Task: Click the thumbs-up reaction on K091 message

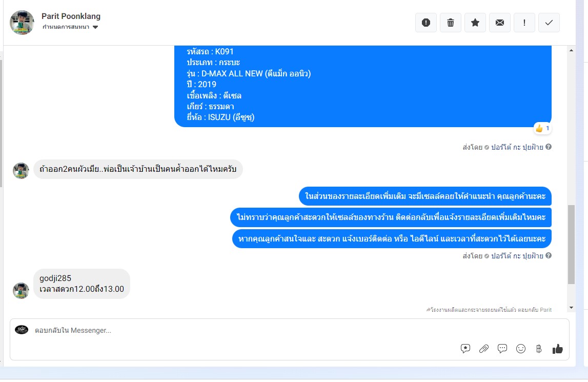Action: 542,128
